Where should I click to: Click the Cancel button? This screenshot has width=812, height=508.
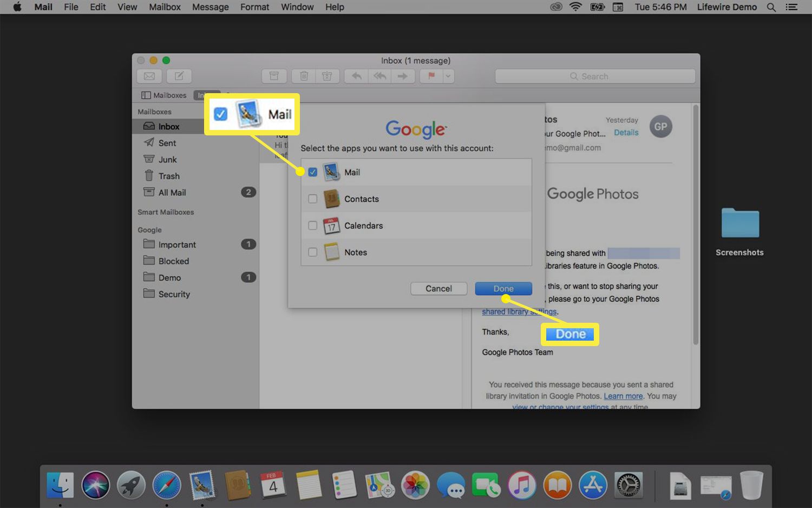tap(438, 289)
